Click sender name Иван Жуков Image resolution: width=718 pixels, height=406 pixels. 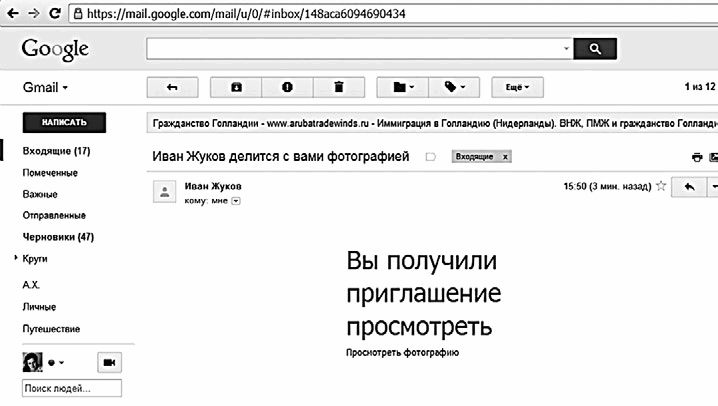[x=213, y=186]
